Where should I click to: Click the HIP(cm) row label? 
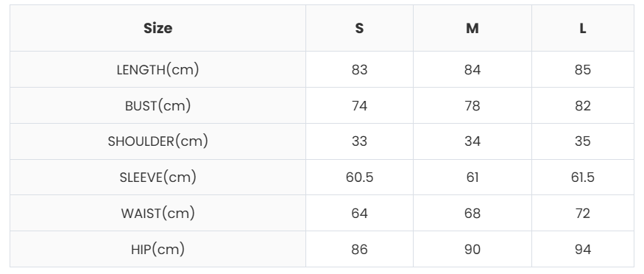158,250
